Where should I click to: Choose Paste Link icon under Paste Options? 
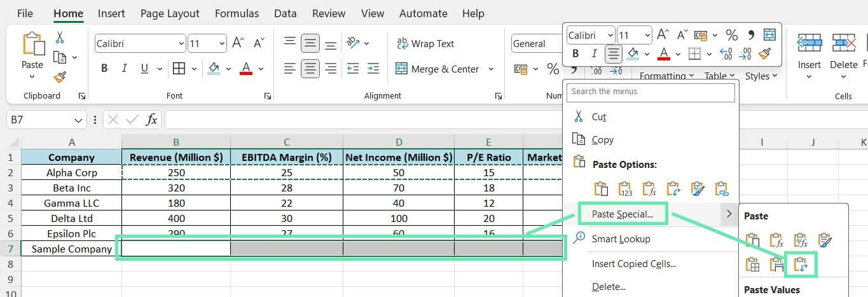(721, 188)
